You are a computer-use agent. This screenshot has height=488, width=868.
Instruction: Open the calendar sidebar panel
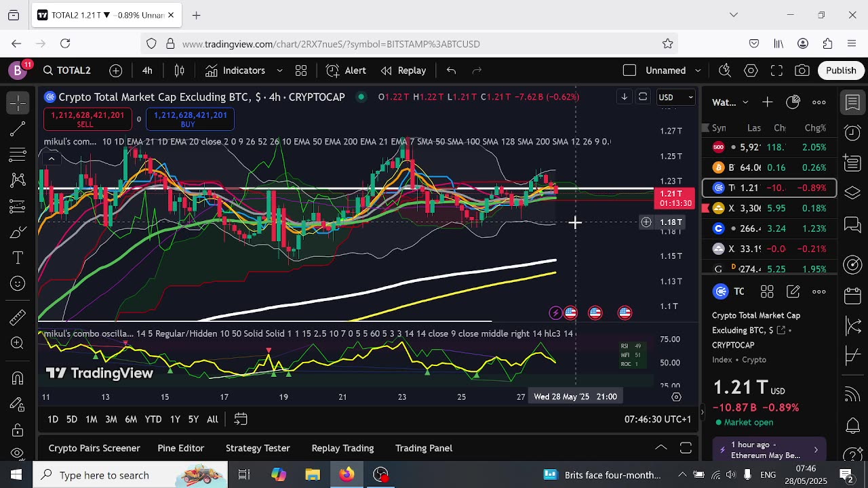coord(853,296)
